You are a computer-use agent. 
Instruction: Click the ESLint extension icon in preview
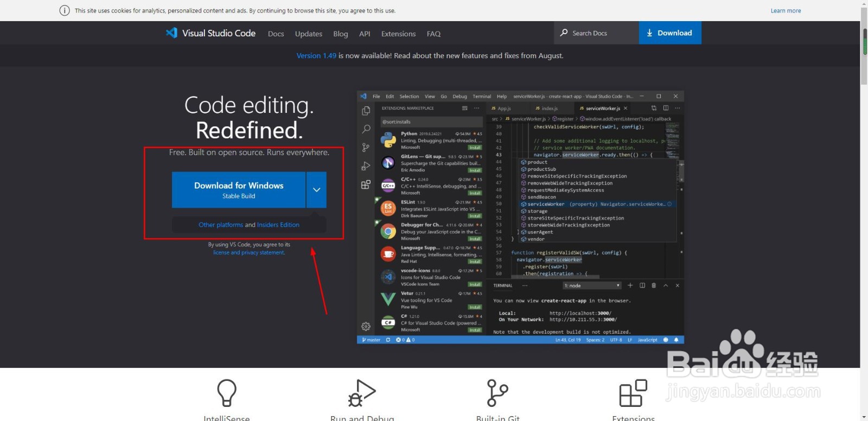(x=388, y=208)
